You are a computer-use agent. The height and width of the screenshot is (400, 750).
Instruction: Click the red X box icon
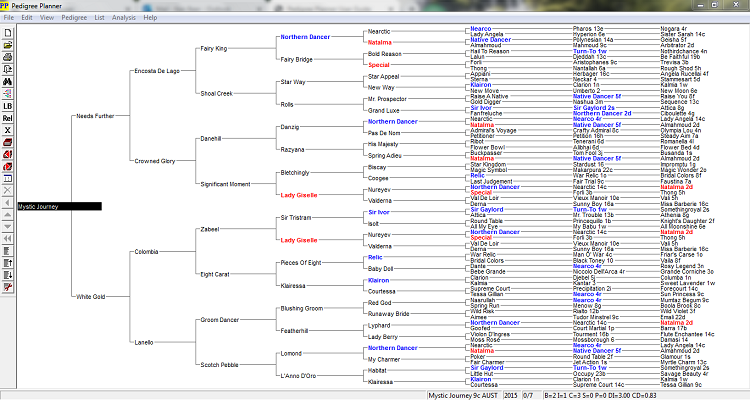coord(7,167)
